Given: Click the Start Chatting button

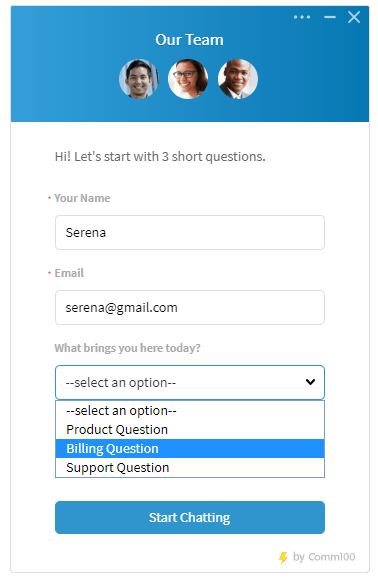Looking at the screenshot, I should click(190, 517).
